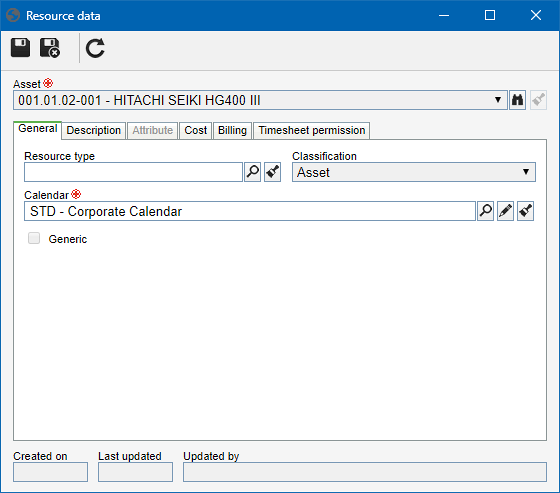Switch to the General tab
Viewport: 560px width, 493px height.
38,129
